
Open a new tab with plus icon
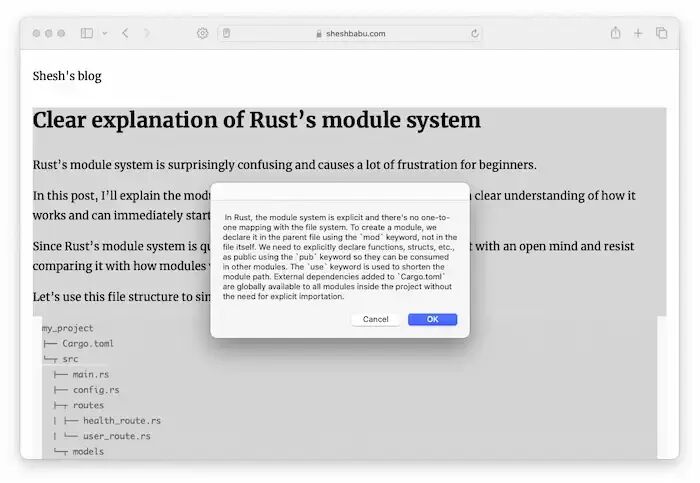coord(638,33)
